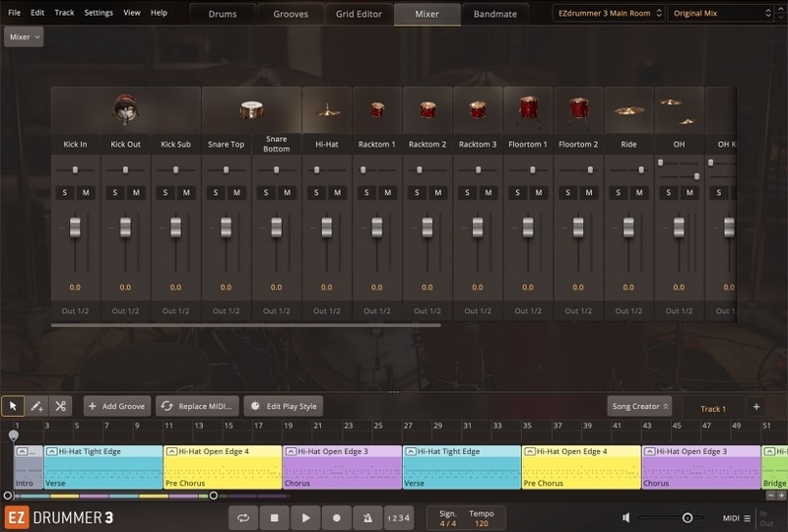
Task: Mute the Snare Bottom channel
Action: (287, 192)
